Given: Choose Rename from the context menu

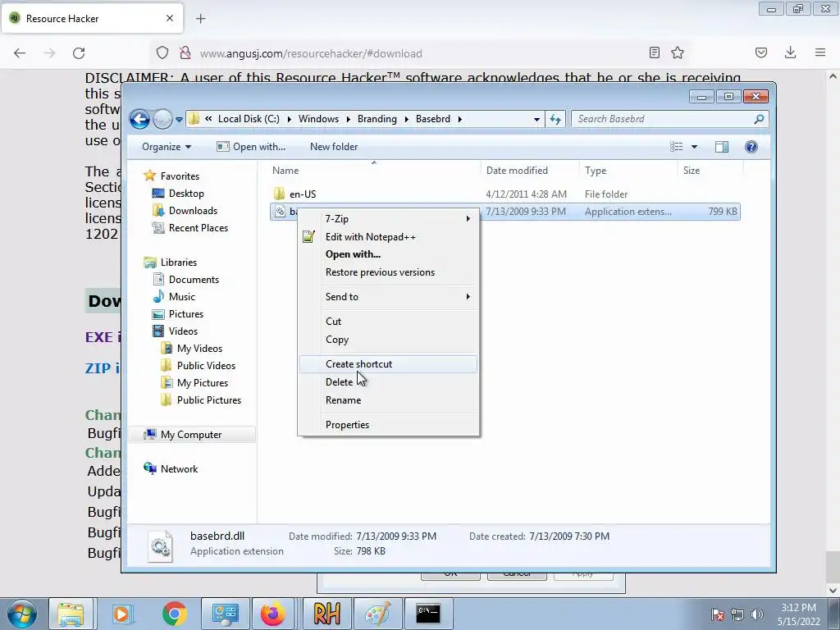Looking at the screenshot, I should tap(388, 400).
